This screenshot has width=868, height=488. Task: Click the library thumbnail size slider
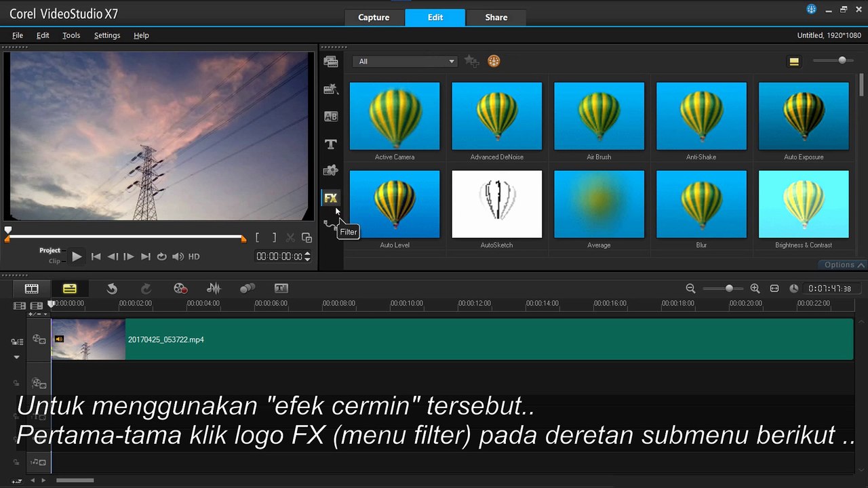click(832, 60)
